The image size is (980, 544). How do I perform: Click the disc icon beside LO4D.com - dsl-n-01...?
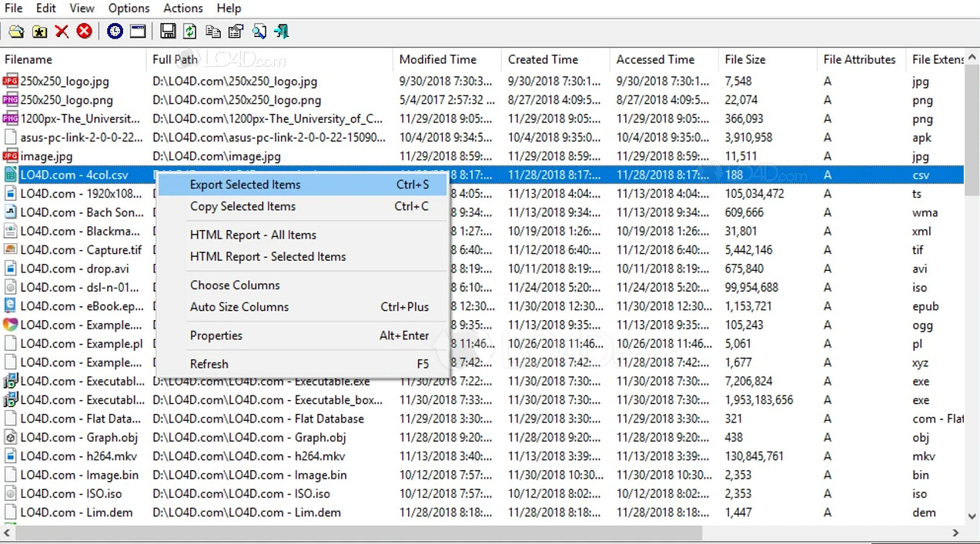pyautogui.click(x=11, y=287)
